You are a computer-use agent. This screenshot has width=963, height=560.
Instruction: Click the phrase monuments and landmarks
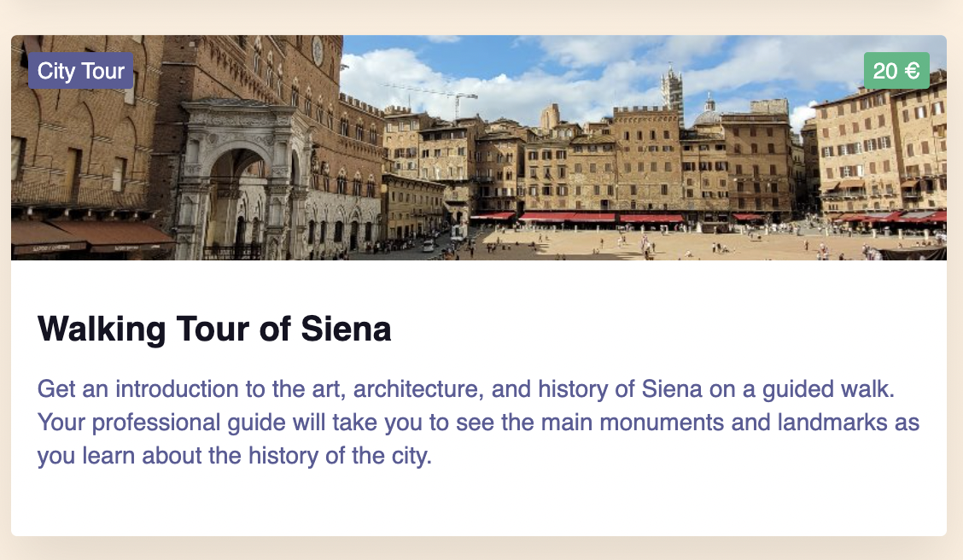(x=743, y=423)
